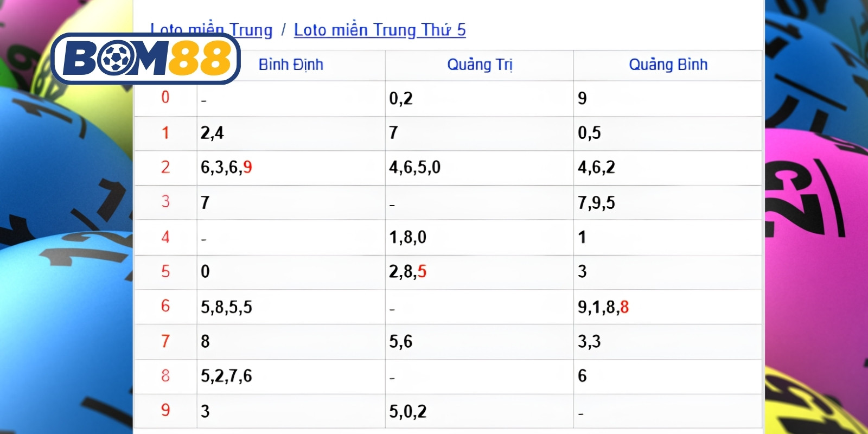Select the Bình Định column header
Screen dimensions: 868x434
[x=291, y=65]
